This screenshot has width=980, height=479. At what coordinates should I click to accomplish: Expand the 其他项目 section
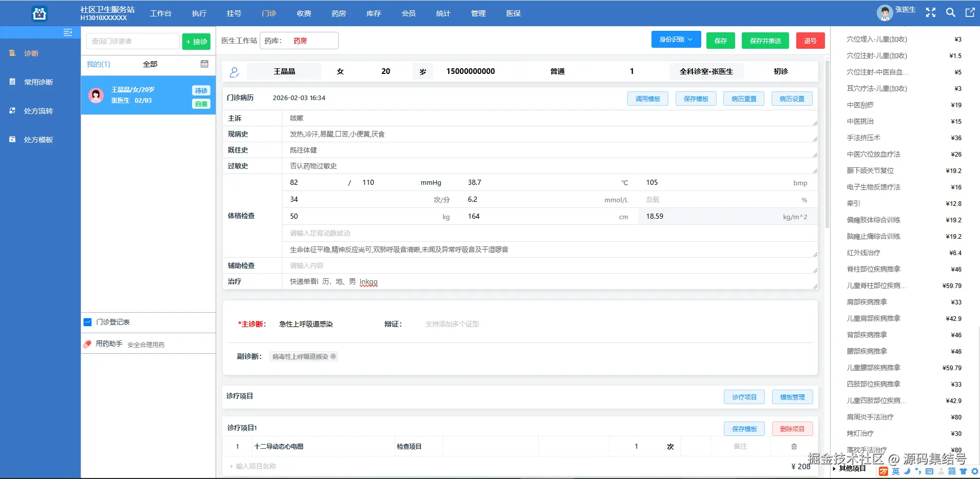[849, 468]
